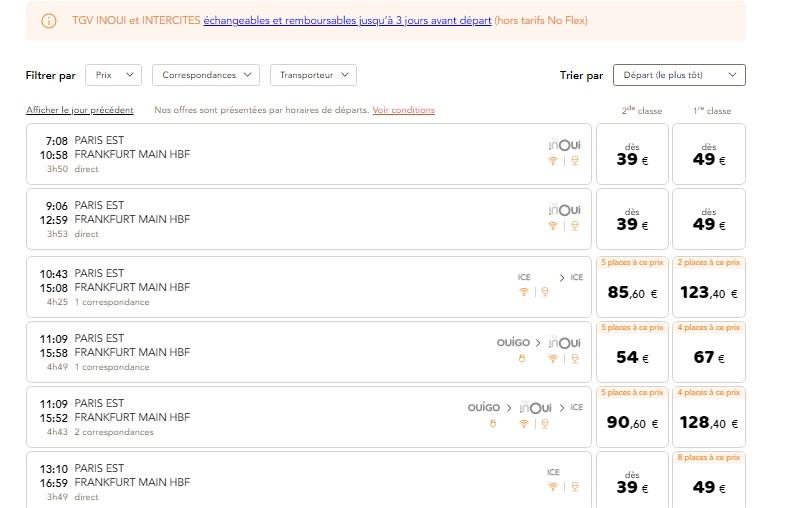Click the OUIGO logo on the 11:09–15:52 trip
Screen dimensions: 799x508
pyautogui.click(x=483, y=408)
